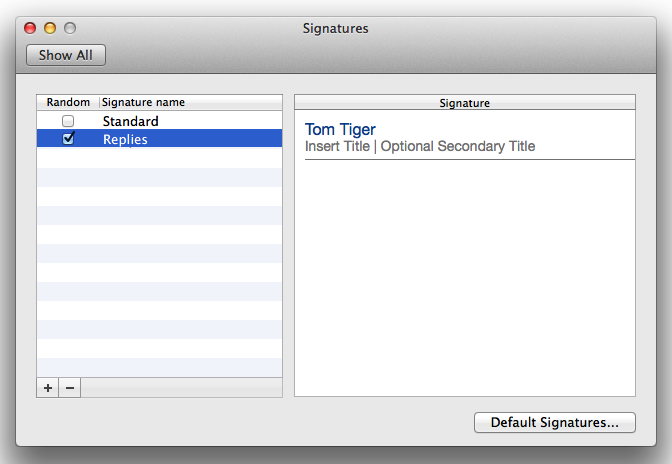This screenshot has height=464, width=672.
Task: Click the Signature pane header
Action: [465, 102]
